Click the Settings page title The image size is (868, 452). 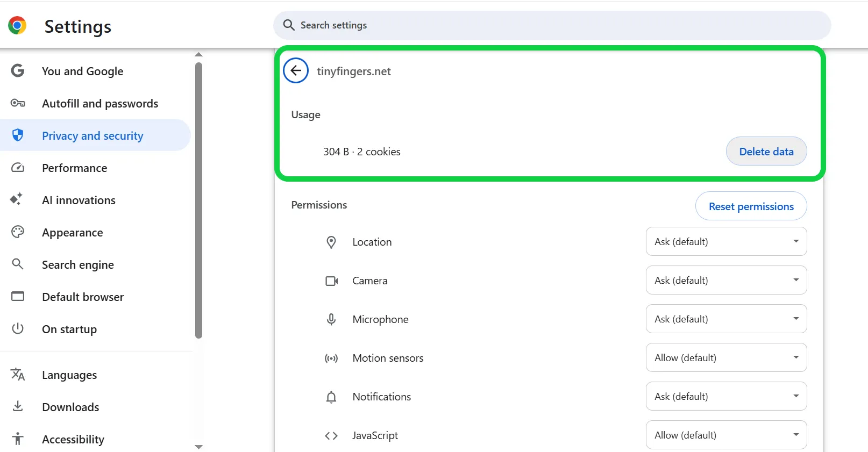(78, 26)
